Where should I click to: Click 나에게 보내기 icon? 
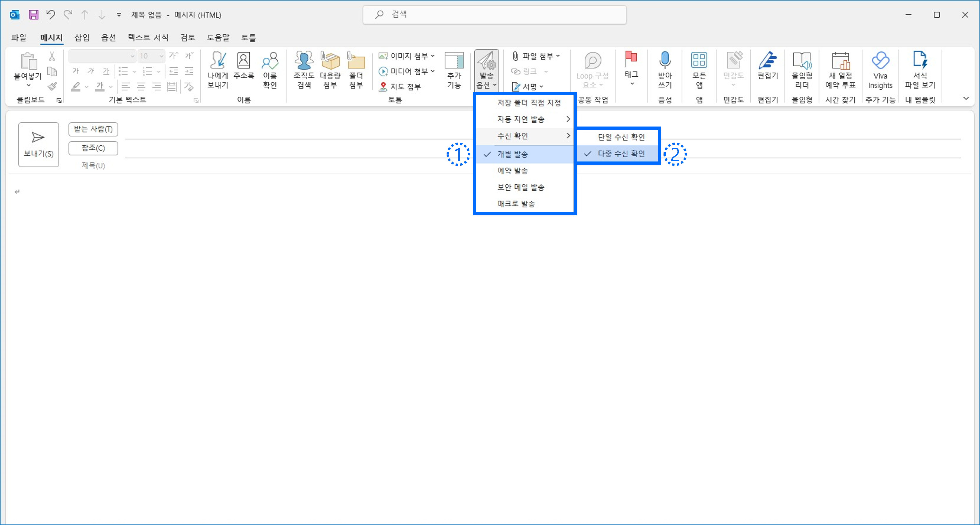tap(218, 70)
